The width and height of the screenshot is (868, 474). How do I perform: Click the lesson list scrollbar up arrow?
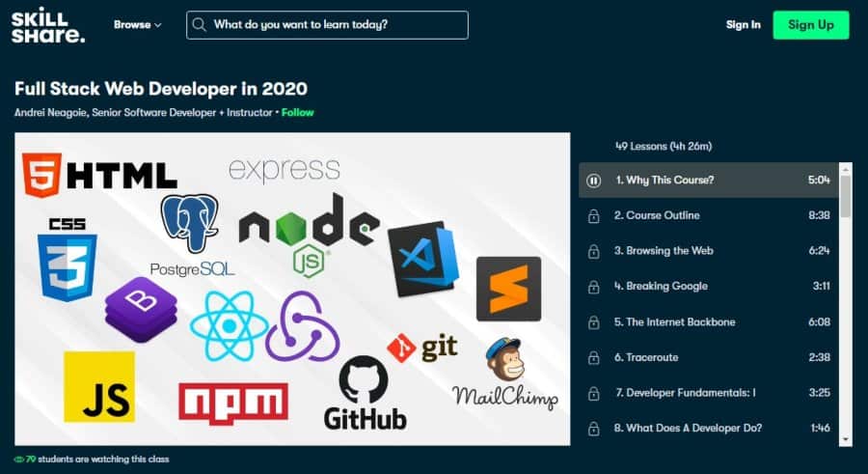click(845, 168)
